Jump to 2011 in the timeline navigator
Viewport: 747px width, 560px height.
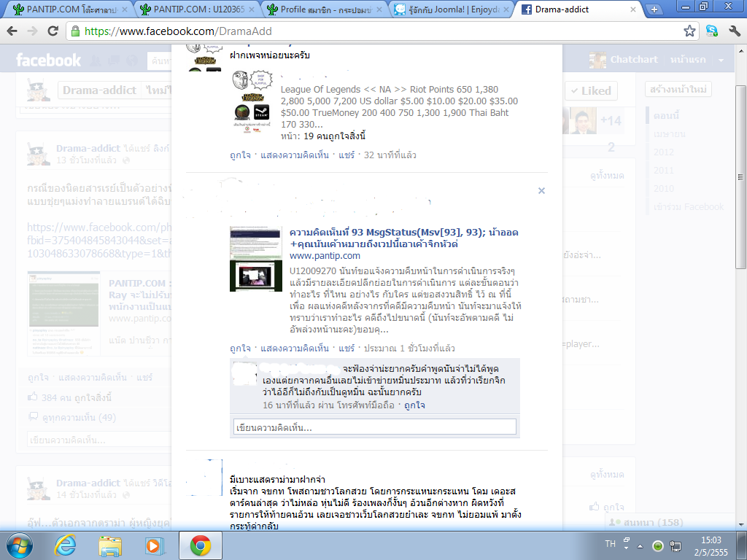[664, 170]
